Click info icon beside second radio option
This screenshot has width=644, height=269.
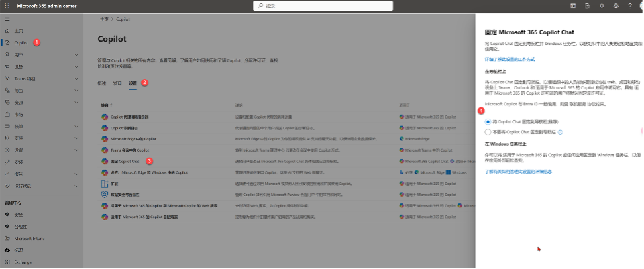[560, 133]
